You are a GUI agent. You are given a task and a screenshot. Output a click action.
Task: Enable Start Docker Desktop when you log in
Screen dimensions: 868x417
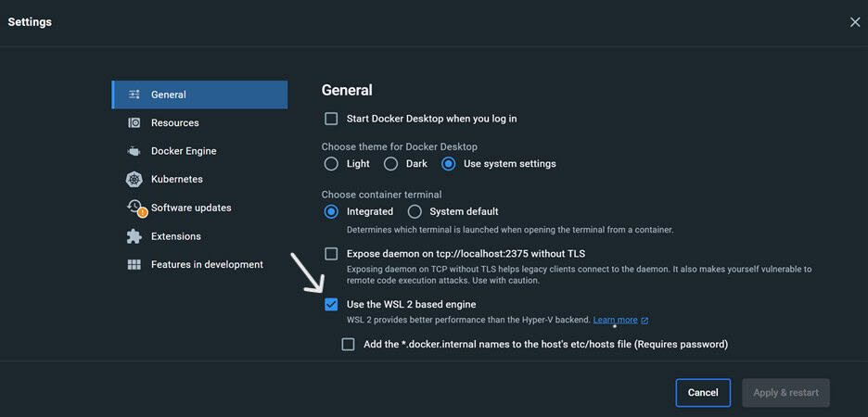pyautogui.click(x=331, y=119)
